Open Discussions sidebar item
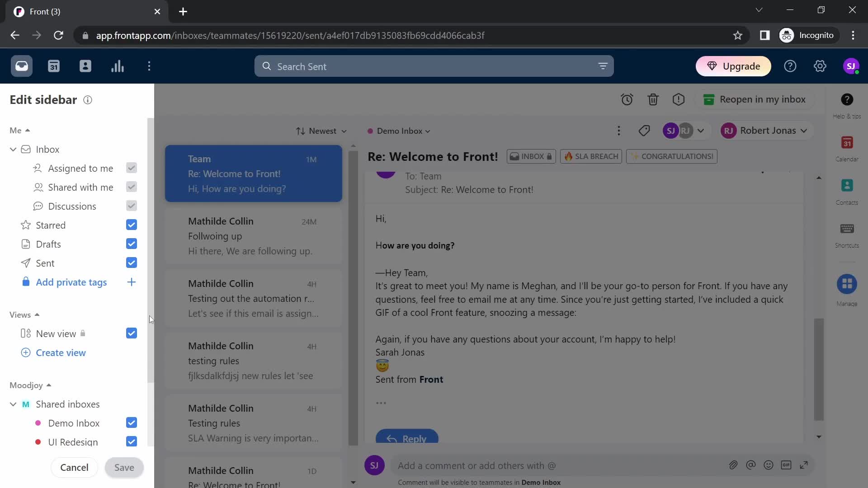This screenshot has height=488, width=868. [x=72, y=207]
